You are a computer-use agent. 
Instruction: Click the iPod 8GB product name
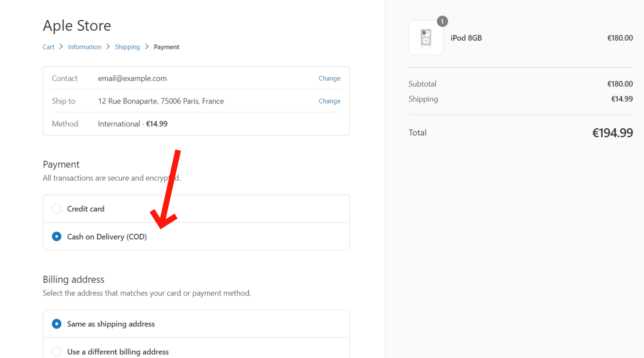[466, 38]
